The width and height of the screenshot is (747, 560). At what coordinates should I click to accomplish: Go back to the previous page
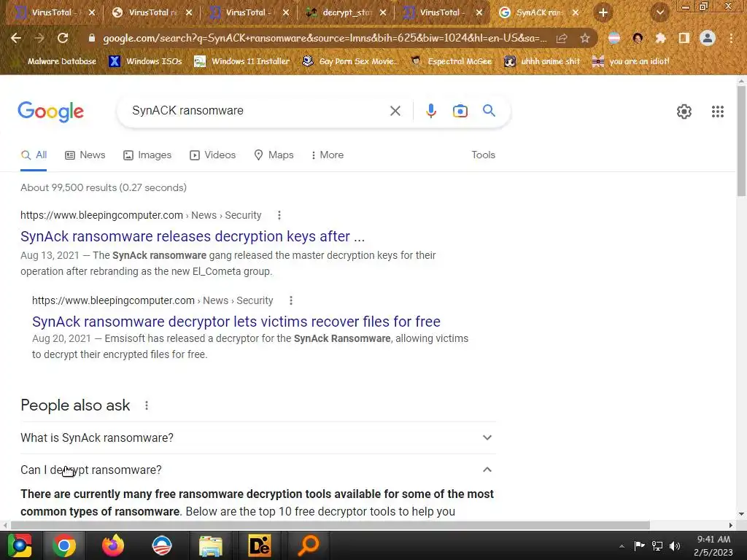16,38
